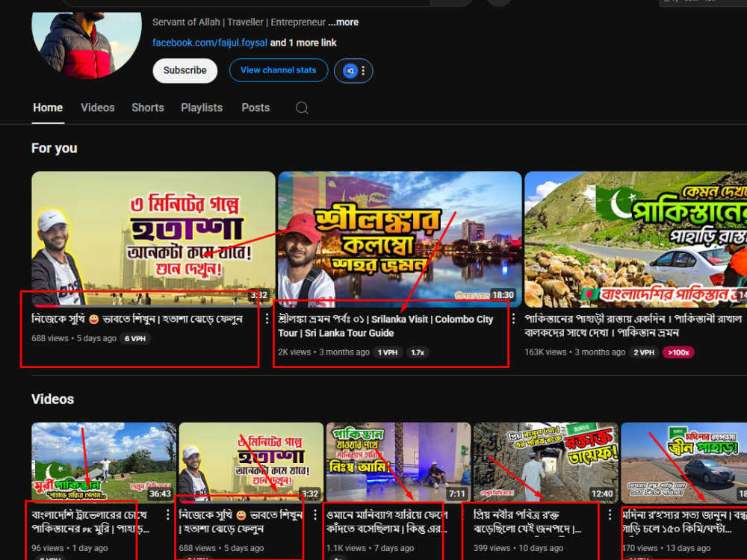Open the facebook.com/faijul.foysal link
Screen dimensions: 747x560
point(210,43)
